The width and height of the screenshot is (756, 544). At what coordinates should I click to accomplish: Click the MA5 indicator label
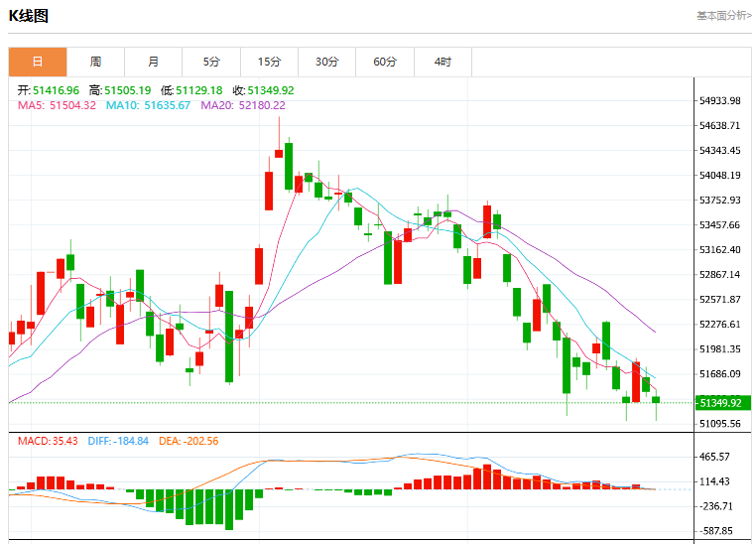pyautogui.click(x=57, y=105)
